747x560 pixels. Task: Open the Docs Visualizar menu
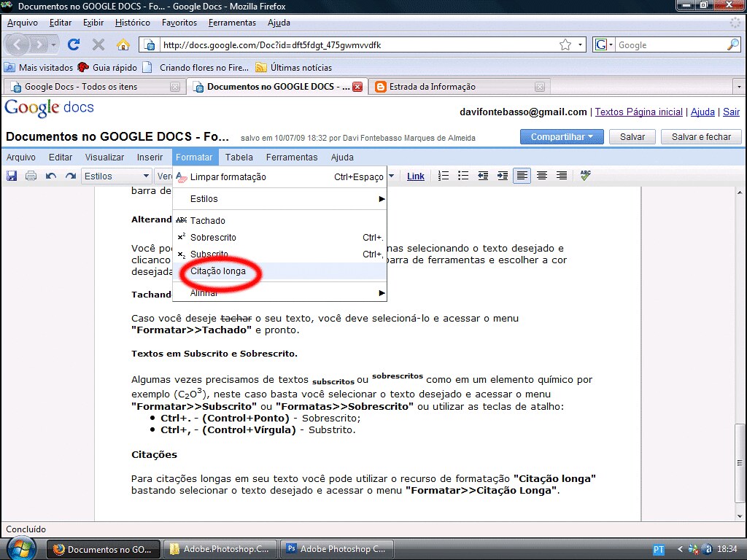pyautogui.click(x=104, y=157)
